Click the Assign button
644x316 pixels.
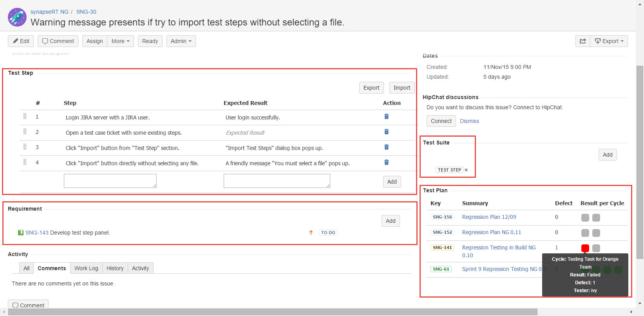pos(95,41)
